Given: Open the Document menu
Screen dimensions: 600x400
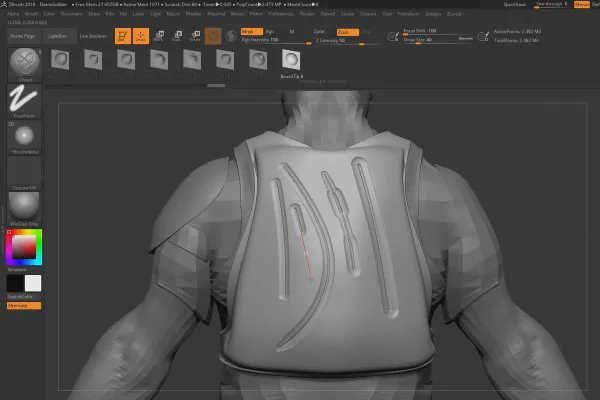Looking at the screenshot, I should (x=72, y=14).
